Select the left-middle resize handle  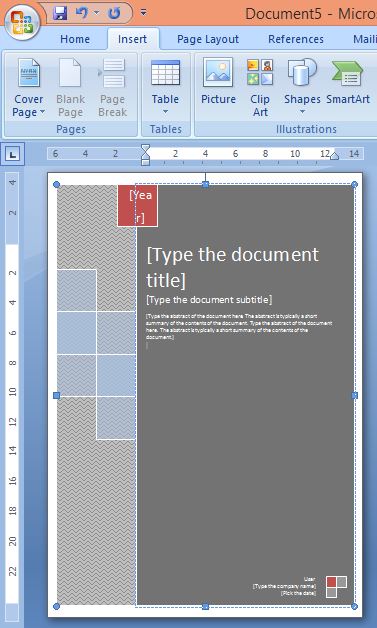[56, 395]
